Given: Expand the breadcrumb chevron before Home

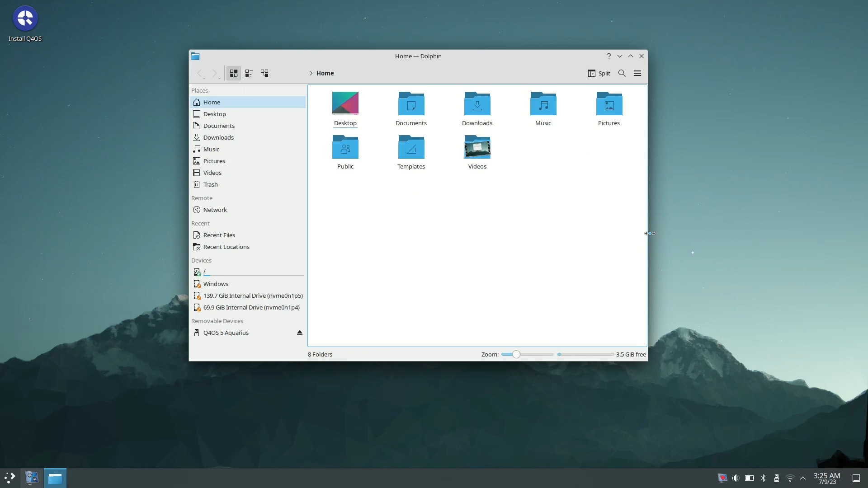Looking at the screenshot, I should coord(311,73).
